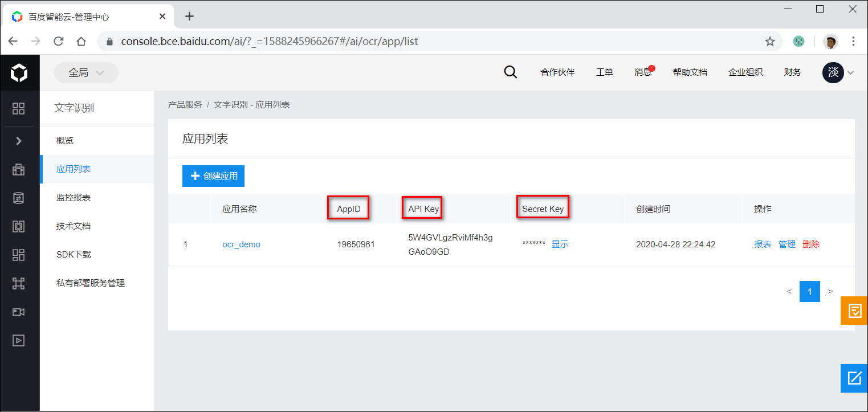
Task: Click 显示 to reveal the Secret Key
Action: pyautogui.click(x=560, y=244)
